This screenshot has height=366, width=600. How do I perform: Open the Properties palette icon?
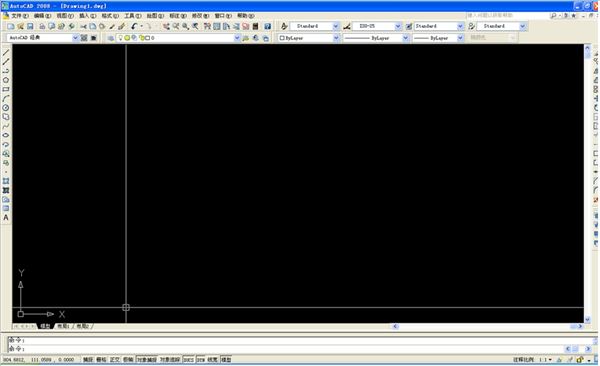(x=207, y=26)
